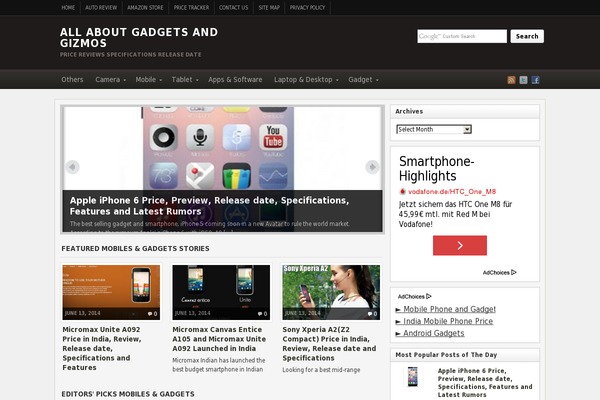
Task: Open the Contact Us page
Action: [x=233, y=7]
